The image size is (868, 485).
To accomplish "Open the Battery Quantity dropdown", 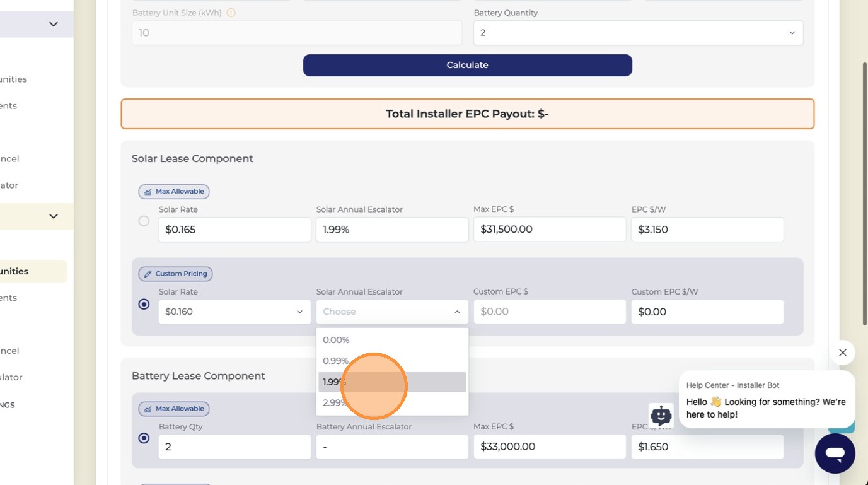I will 638,33.
